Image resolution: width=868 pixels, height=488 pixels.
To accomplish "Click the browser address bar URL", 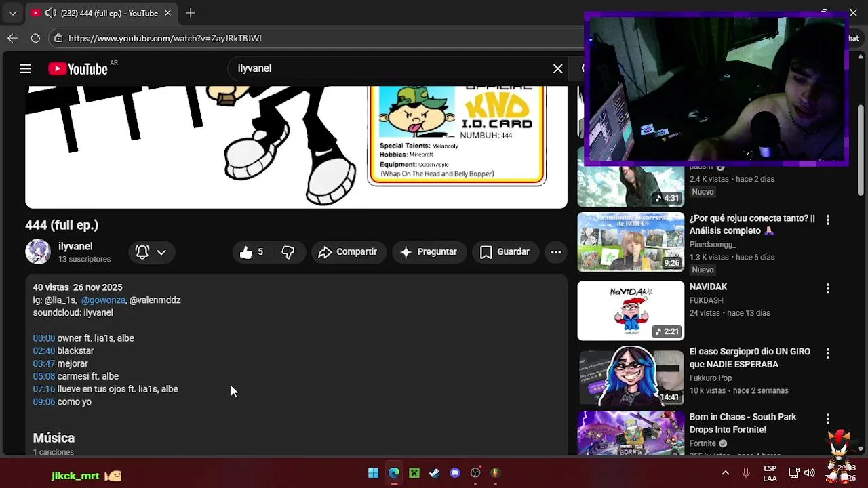I will click(165, 38).
